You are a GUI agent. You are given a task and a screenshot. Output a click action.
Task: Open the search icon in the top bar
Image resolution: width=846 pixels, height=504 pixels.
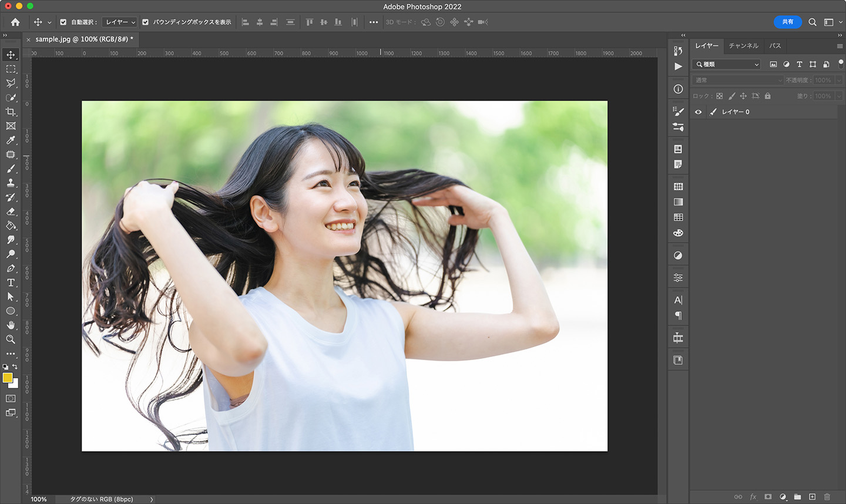(x=812, y=22)
